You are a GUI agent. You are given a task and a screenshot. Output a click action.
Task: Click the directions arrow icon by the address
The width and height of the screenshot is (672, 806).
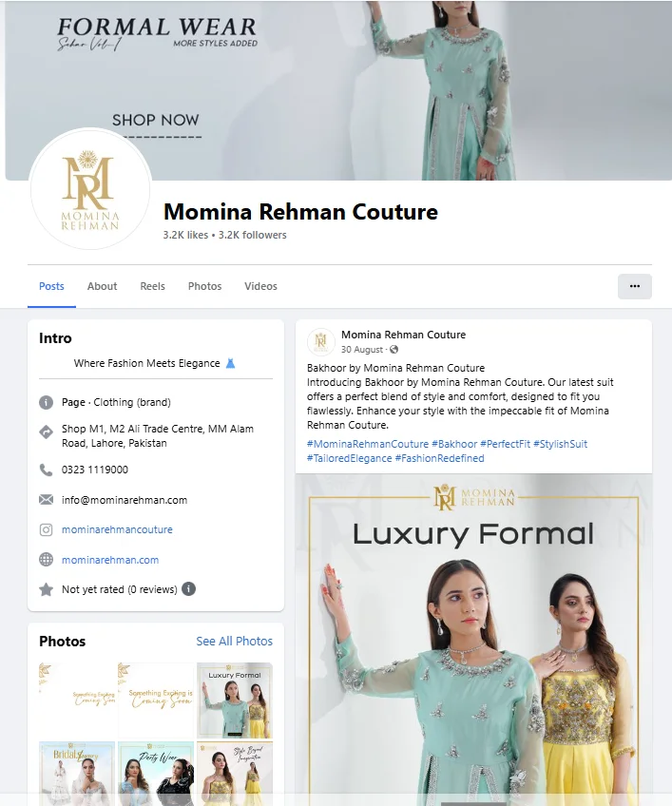[46, 432]
